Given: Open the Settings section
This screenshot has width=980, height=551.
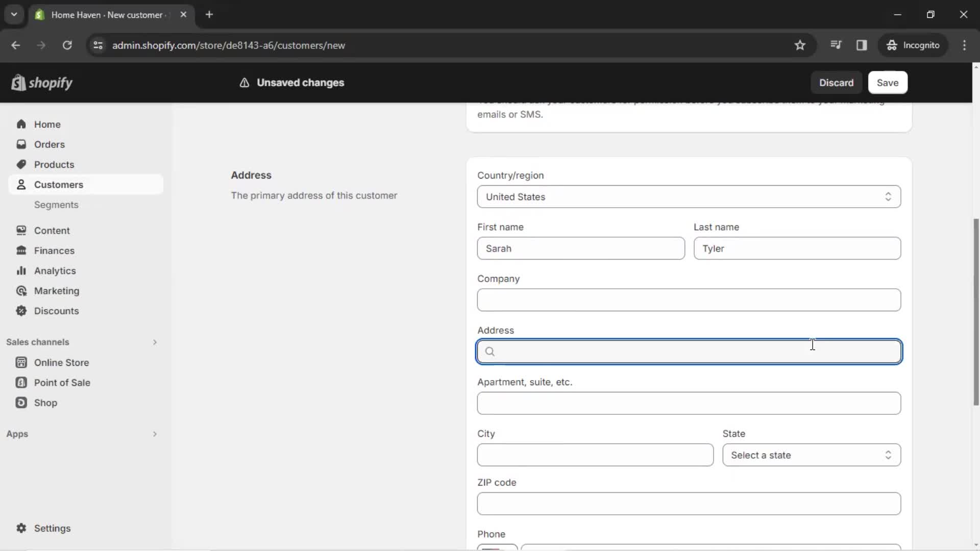Looking at the screenshot, I should (53, 528).
